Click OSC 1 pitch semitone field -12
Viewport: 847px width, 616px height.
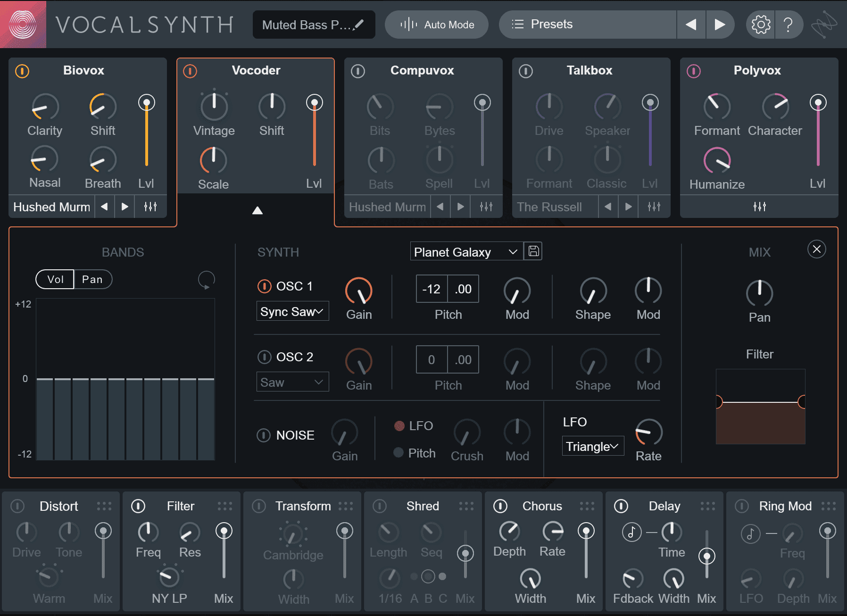[x=432, y=289]
